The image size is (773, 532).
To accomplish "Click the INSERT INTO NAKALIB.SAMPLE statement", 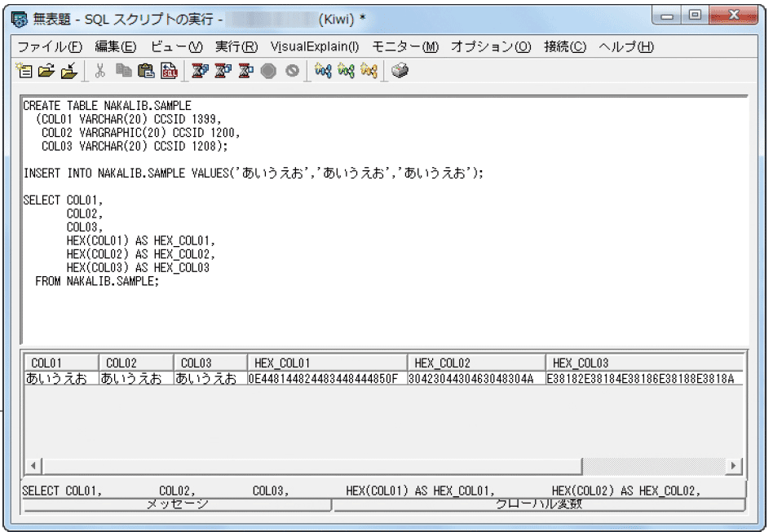I will 254,174.
